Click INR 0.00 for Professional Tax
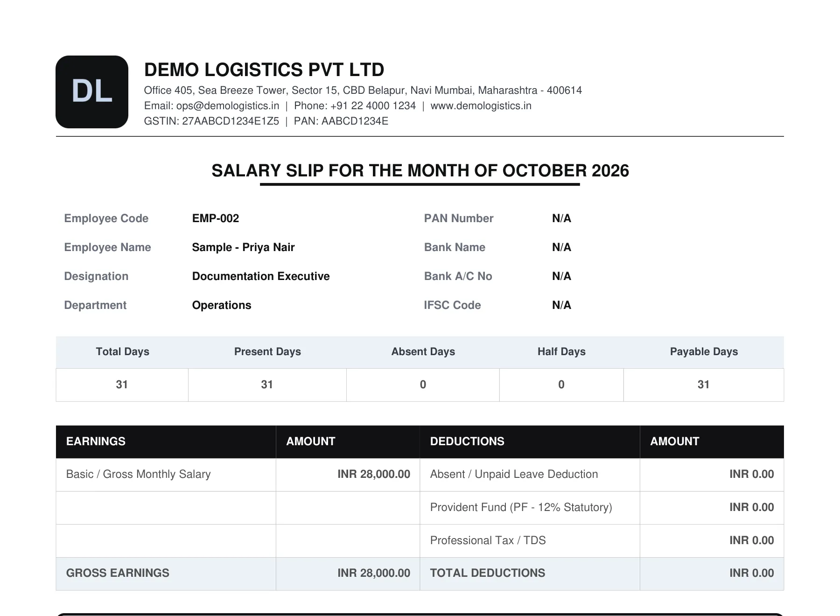Image resolution: width=840 pixels, height=616 pixels. (x=752, y=540)
